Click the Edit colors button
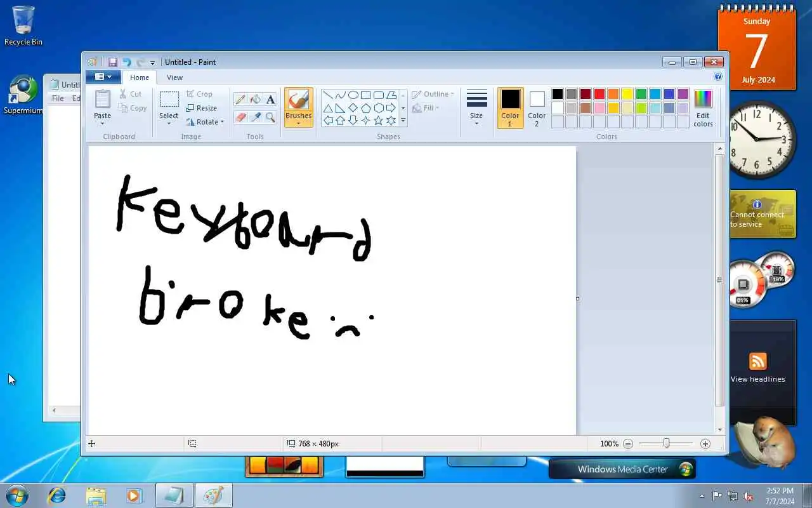The width and height of the screenshot is (812, 508). pyautogui.click(x=703, y=107)
